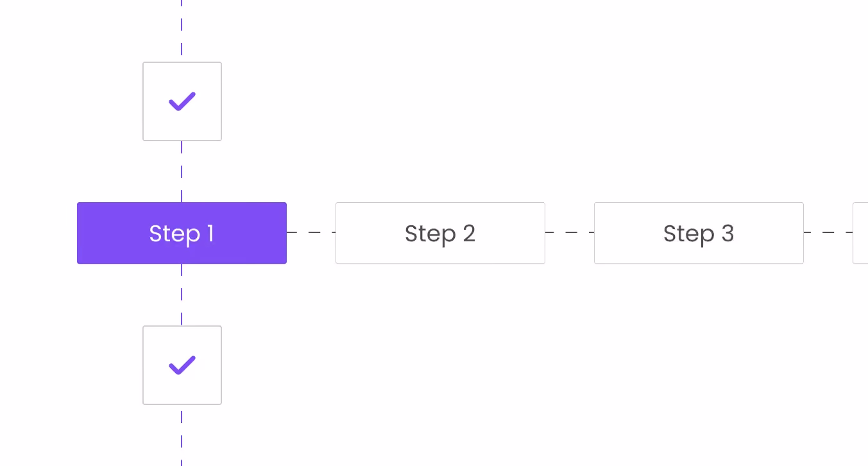The width and height of the screenshot is (868, 466).
Task: Click the purple checkmark icon above Step 1
Action: [x=182, y=101]
